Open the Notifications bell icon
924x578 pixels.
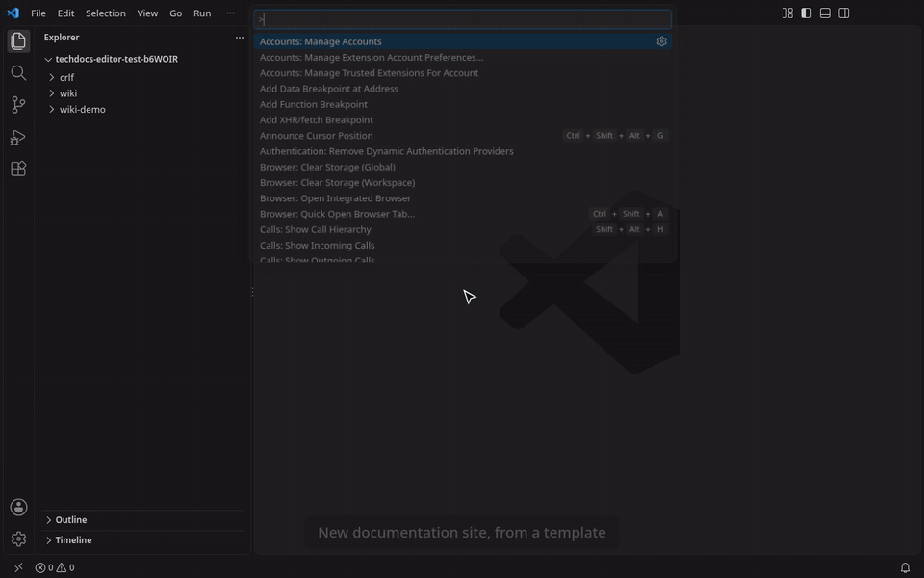(905, 567)
